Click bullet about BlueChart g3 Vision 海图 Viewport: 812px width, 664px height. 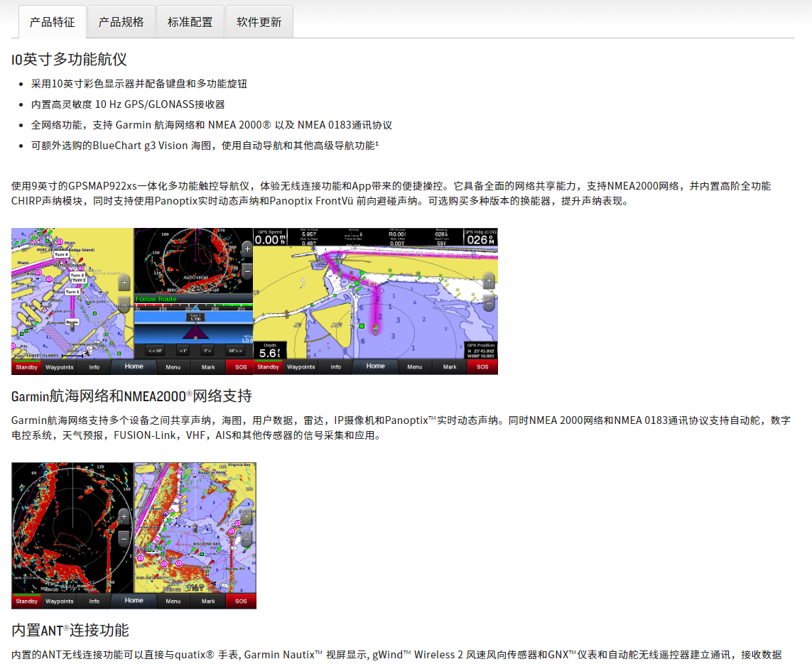[x=205, y=146]
